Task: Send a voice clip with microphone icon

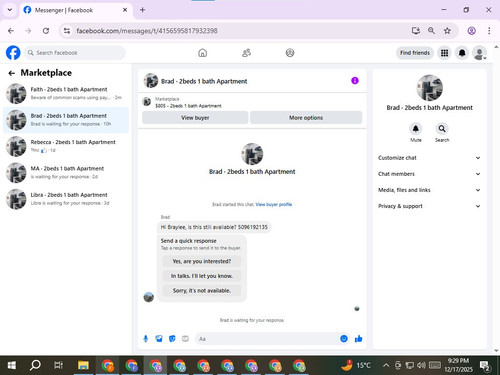Action: (146, 339)
